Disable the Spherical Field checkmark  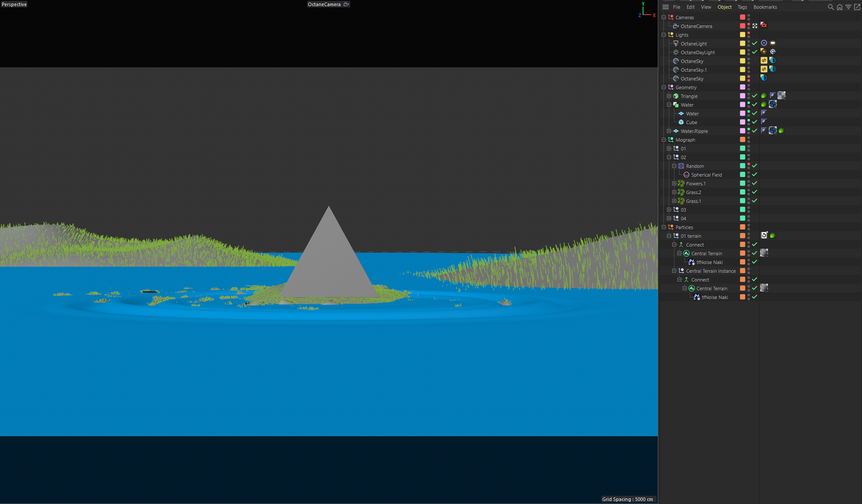tap(755, 175)
